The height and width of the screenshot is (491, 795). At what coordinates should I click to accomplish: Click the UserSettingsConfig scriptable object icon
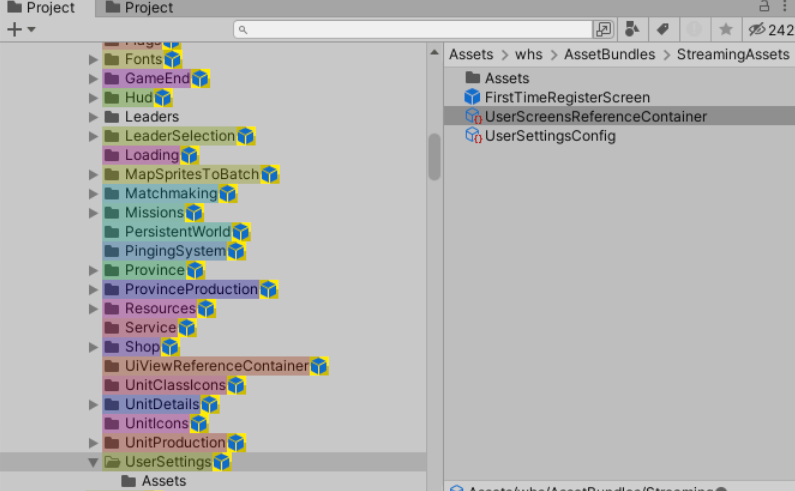coord(473,136)
